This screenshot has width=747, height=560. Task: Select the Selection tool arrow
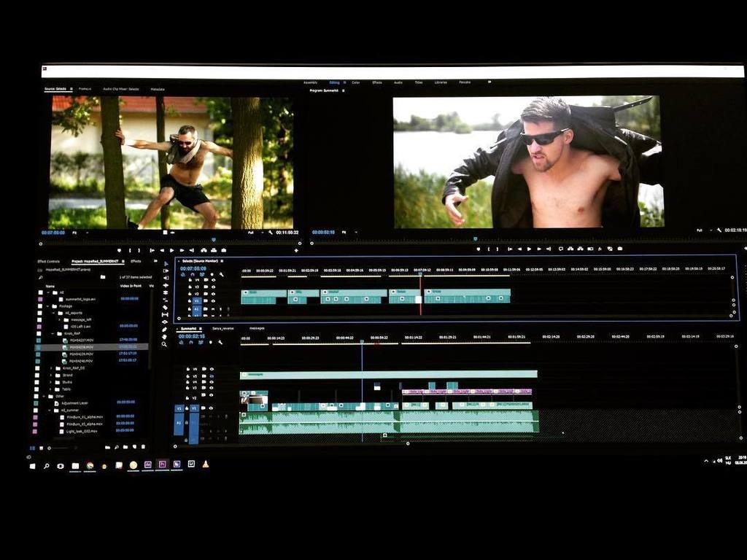(x=165, y=264)
